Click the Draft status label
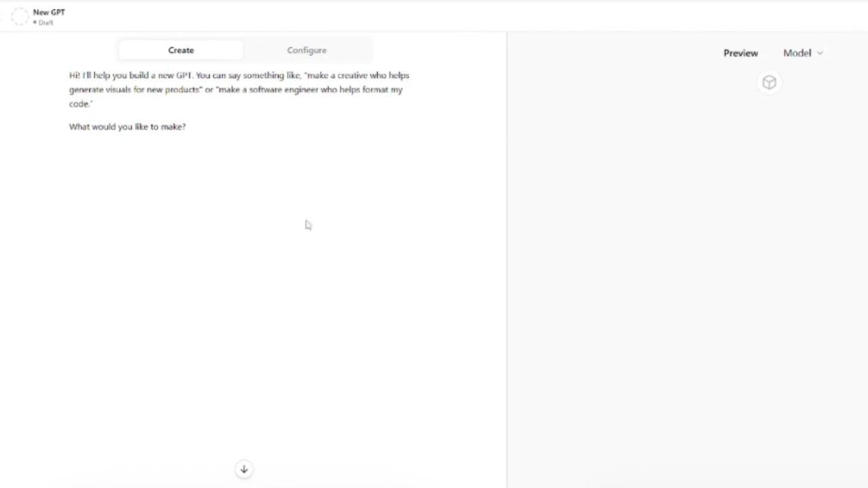 (43, 22)
